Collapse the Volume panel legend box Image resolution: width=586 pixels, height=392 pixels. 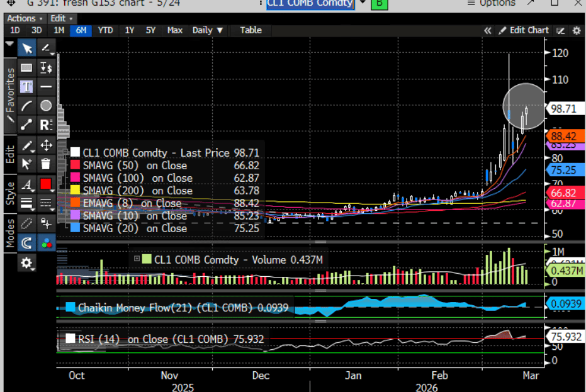pyautogui.click(x=137, y=259)
